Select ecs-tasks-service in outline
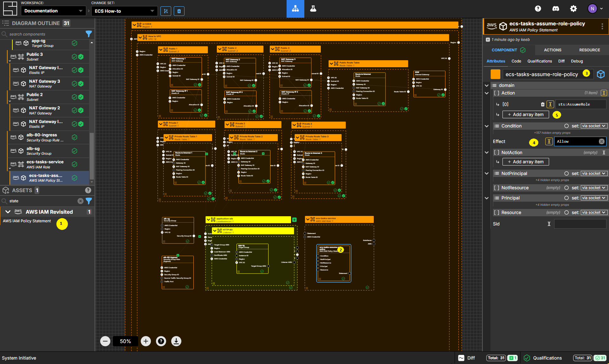This screenshot has height=364, width=609. coord(48,164)
